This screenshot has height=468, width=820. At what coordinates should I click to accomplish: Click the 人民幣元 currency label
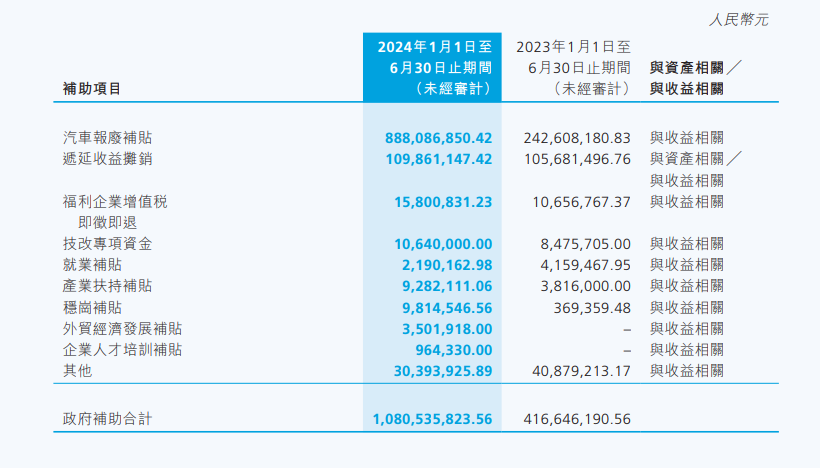coord(738,20)
